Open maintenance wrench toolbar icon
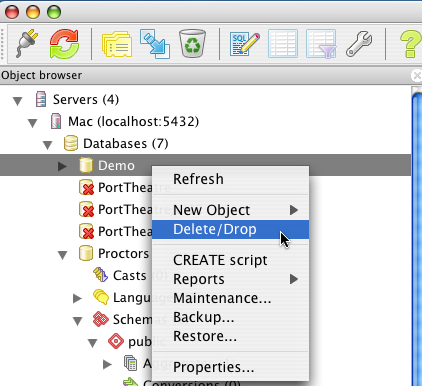The image size is (422, 386). coord(359,44)
